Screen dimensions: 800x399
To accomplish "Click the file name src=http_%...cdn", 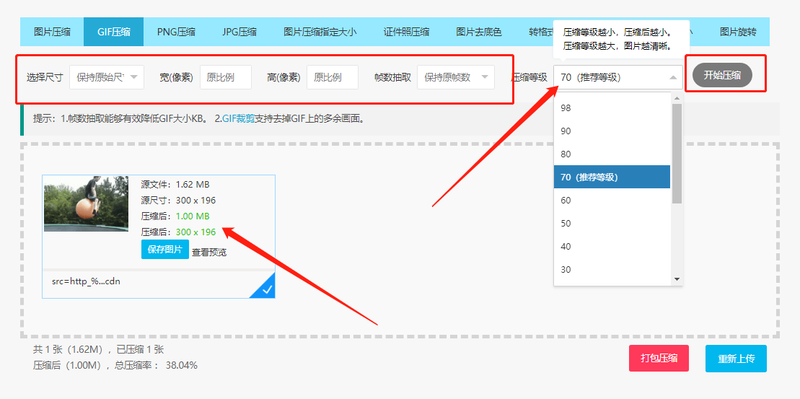I will pyautogui.click(x=86, y=281).
